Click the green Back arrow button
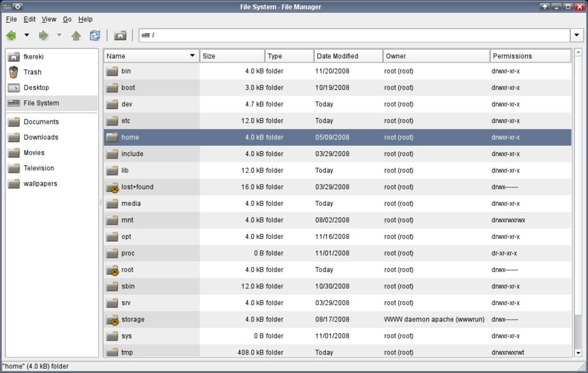The width and height of the screenshot is (588, 373). pyautogui.click(x=11, y=36)
